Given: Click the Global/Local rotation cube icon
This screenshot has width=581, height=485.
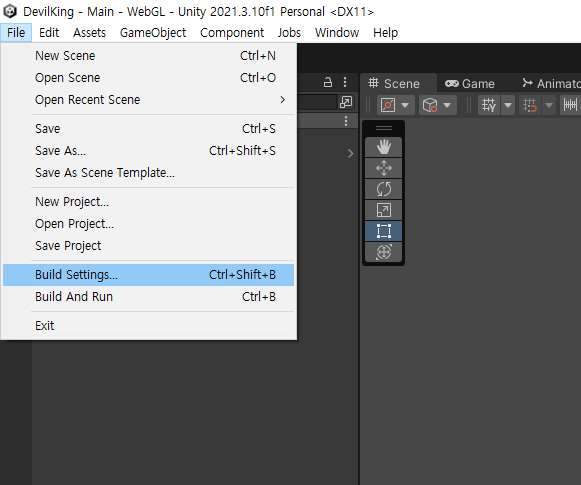Looking at the screenshot, I should pos(430,105).
